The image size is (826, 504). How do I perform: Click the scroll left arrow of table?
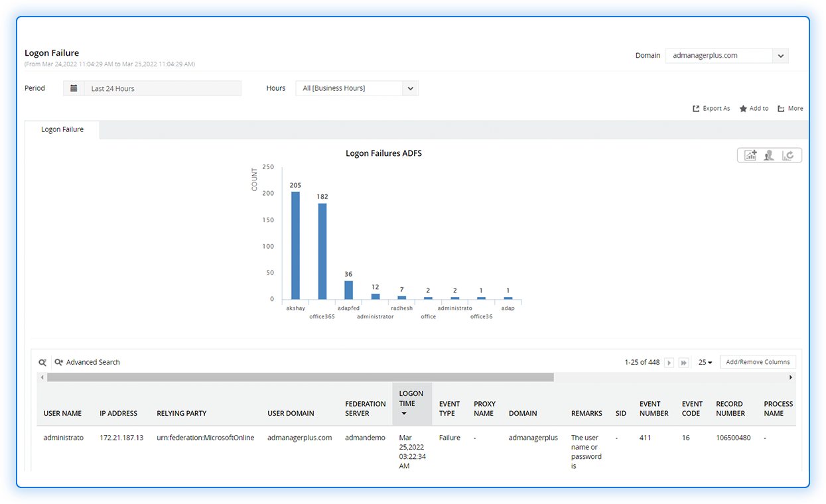(x=42, y=377)
